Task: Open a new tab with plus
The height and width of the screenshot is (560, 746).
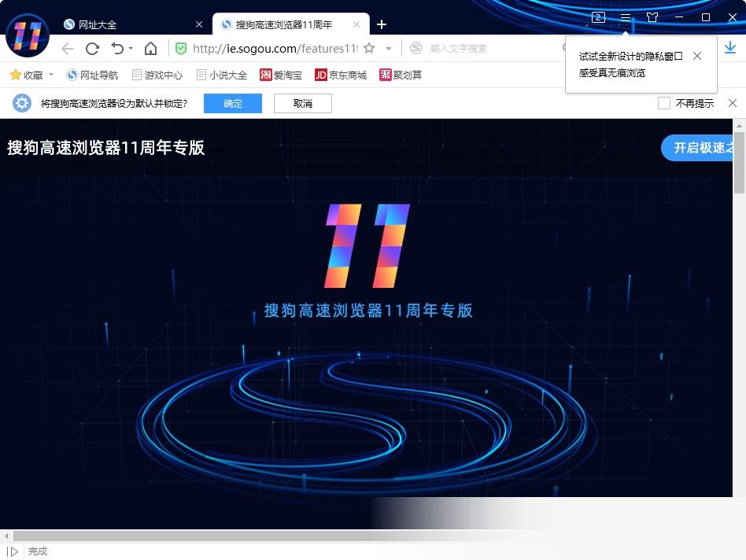Action: coord(382,24)
